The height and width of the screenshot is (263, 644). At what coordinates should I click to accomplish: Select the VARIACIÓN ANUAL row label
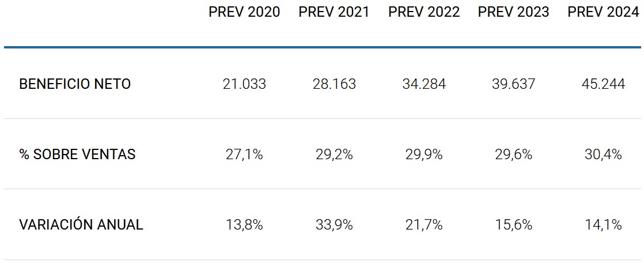[x=81, y=225]
